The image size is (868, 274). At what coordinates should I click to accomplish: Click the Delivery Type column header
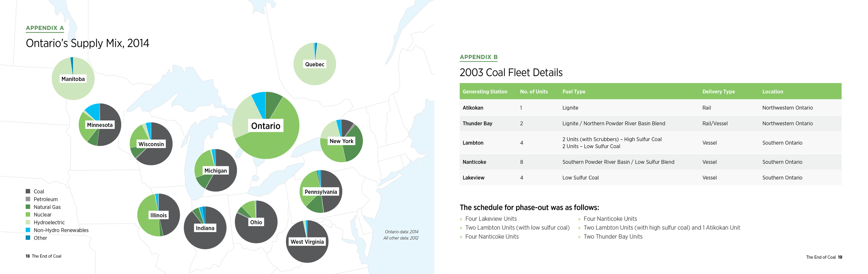[x=718, y=92]
